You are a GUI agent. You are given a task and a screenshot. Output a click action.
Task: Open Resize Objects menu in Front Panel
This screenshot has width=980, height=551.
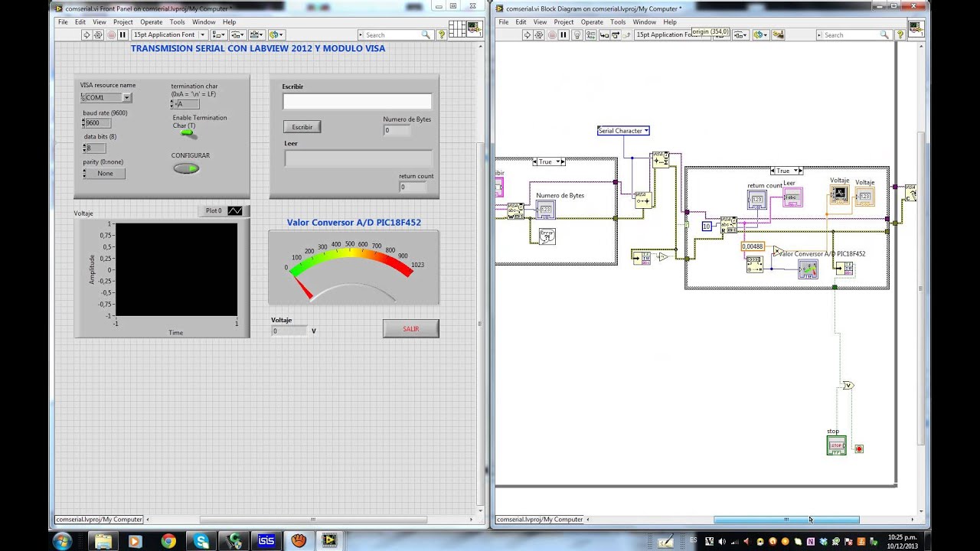(x=256, y=35)
